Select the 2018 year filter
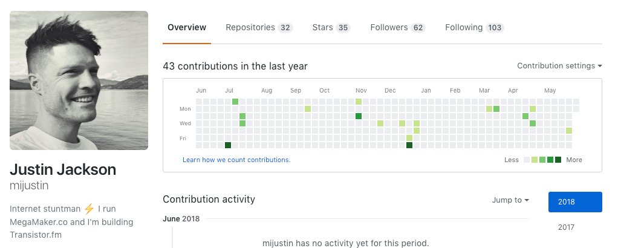The width and height of the screenshot is (644, 248). [575, 202]
